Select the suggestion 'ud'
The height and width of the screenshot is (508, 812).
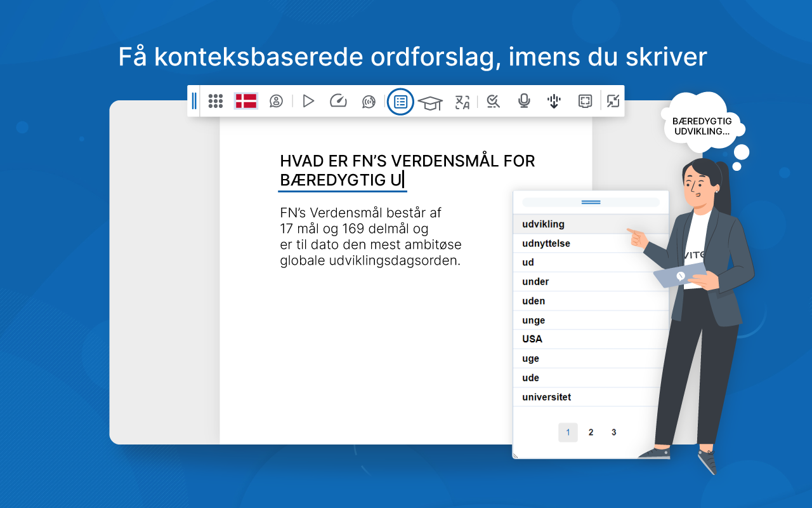click(591, 262)
